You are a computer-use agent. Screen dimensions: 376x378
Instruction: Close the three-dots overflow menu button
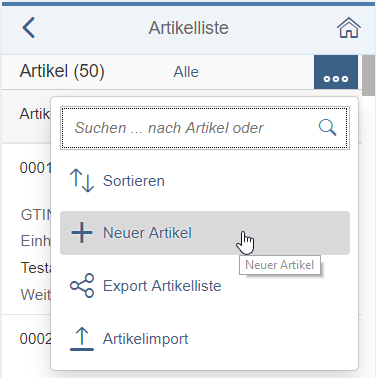pyautogui.click(x=336, y=72)
